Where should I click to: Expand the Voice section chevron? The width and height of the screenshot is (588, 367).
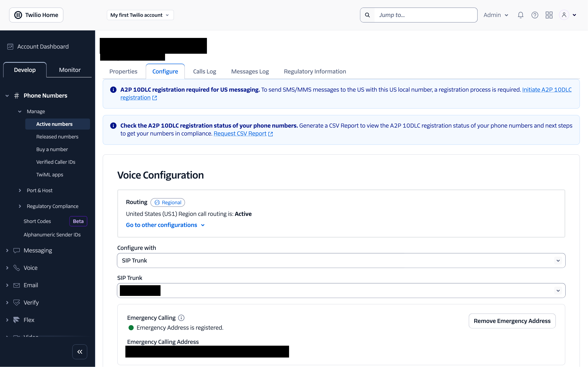[7, 268]
